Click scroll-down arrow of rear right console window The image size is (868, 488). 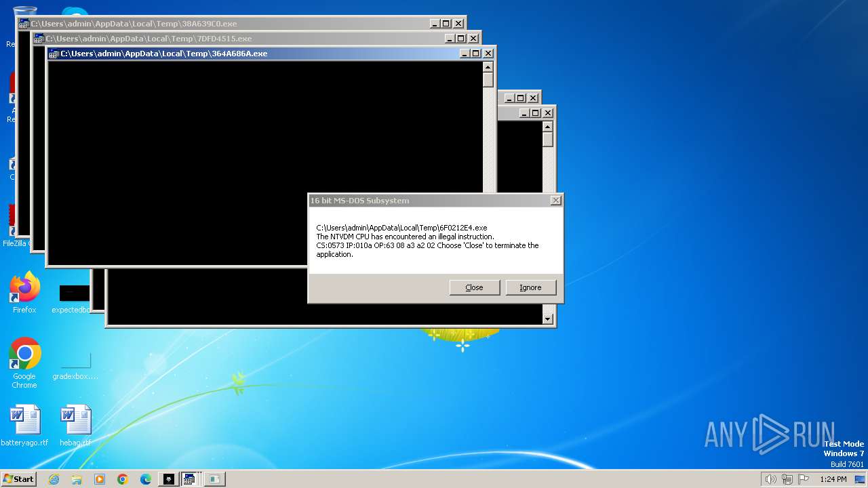(x=548, y=319)
